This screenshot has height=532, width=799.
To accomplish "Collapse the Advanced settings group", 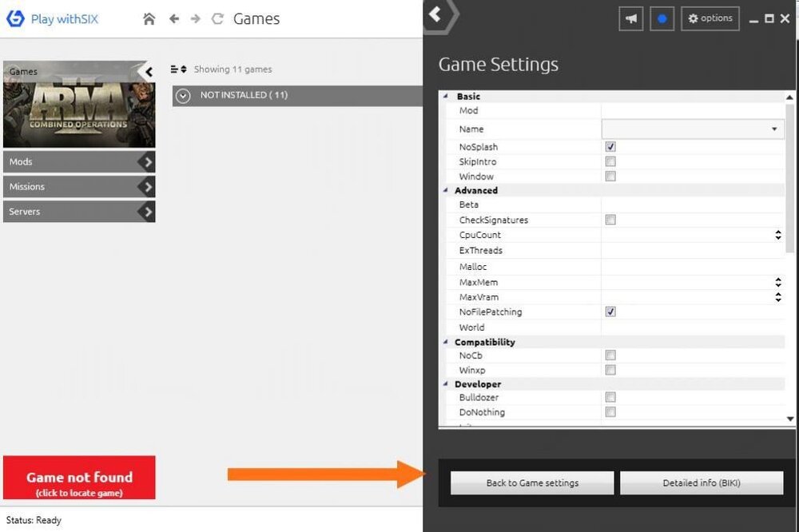I will coord(445,190).
